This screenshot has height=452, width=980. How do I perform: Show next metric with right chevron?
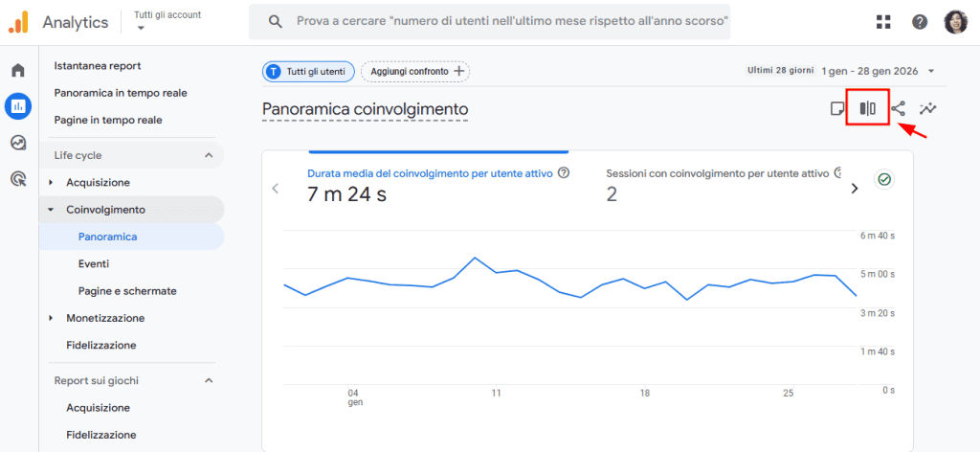pos(855,189)
